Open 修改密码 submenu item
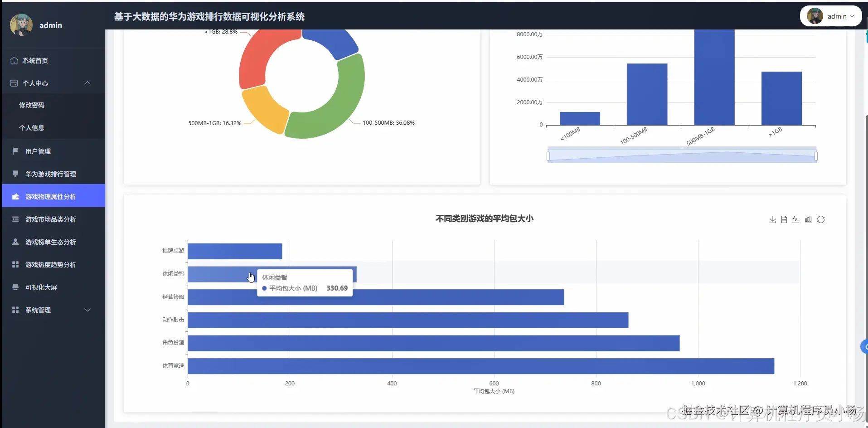Screen dimensions: 868x428 [53, 105]
